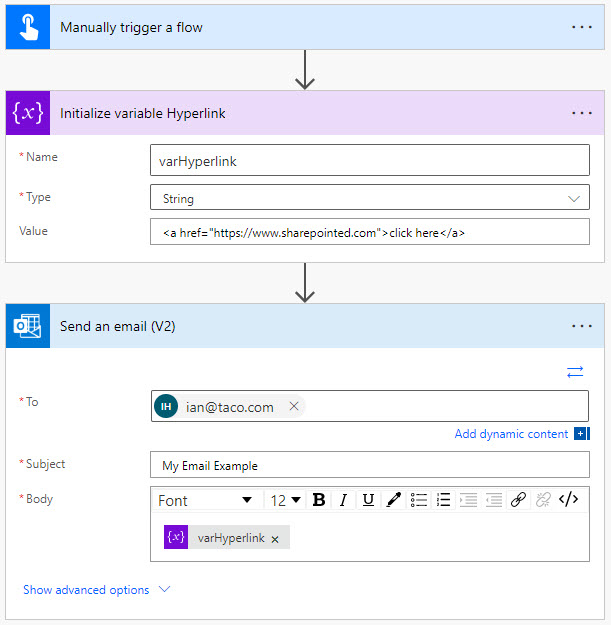Click the blue plus dynamic content icon
The height and width of the screenshot is (625, 611).
click(x=582, y=434)
